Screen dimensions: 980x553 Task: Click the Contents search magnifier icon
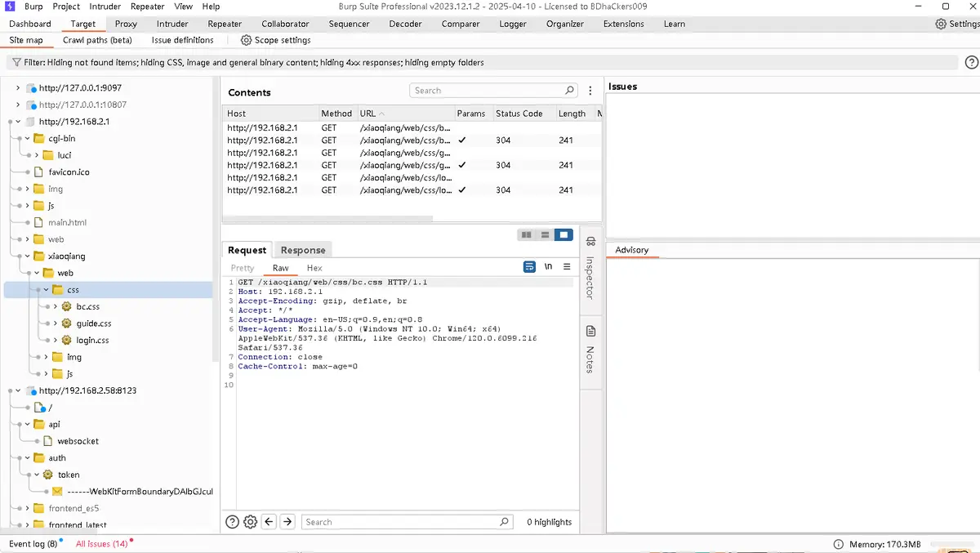point(570,91)
